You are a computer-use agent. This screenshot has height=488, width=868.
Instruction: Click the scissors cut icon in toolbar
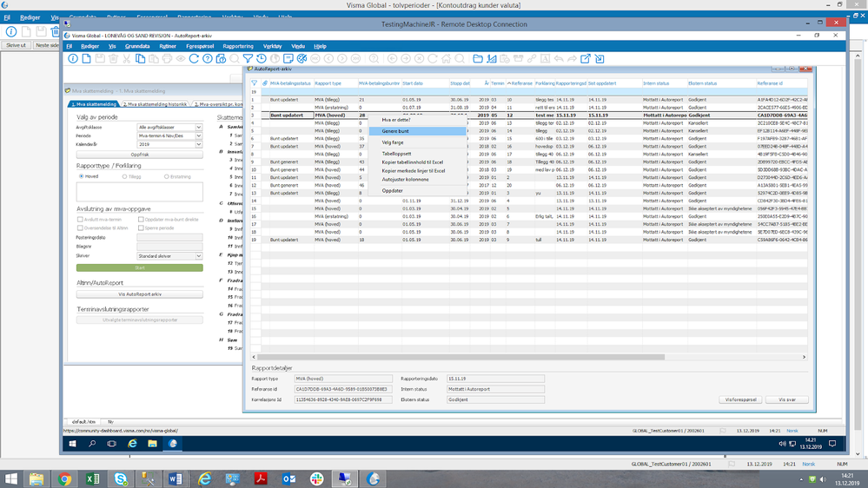pyautogui.click(x=127, y=59)
